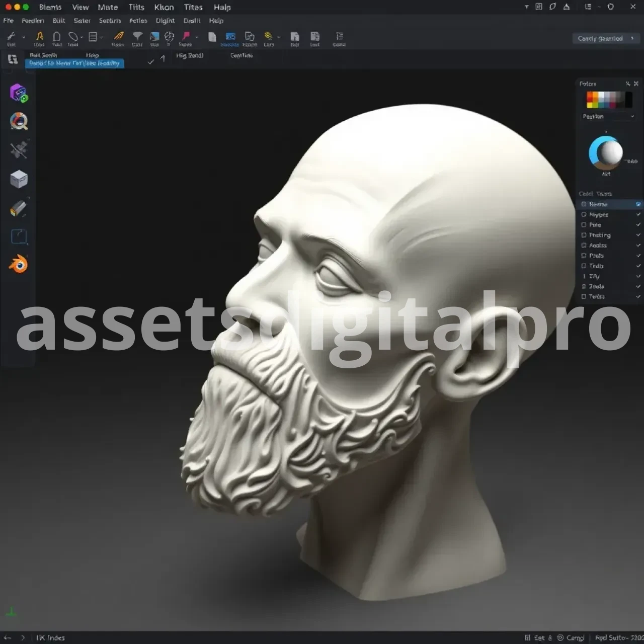This screenshot has height=644, width=644.
Task: Click the boxed icon in title bar
Action: [x=539, y=7]
